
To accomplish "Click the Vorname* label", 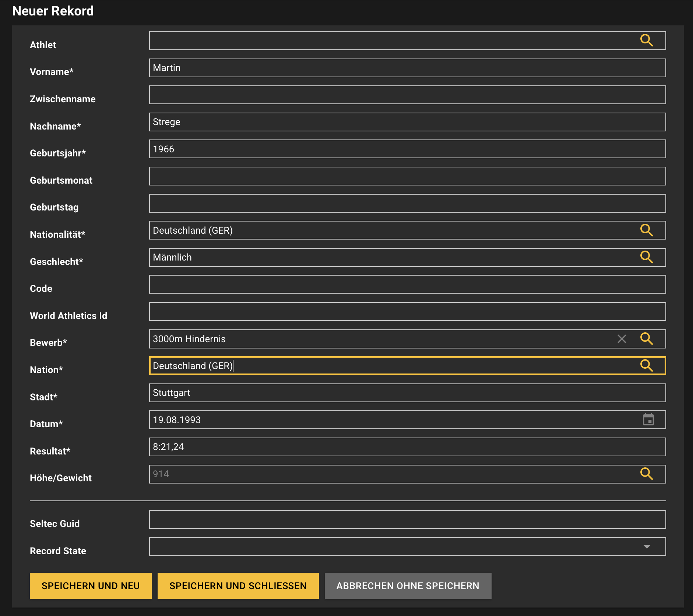I will [x=52, y=72].
